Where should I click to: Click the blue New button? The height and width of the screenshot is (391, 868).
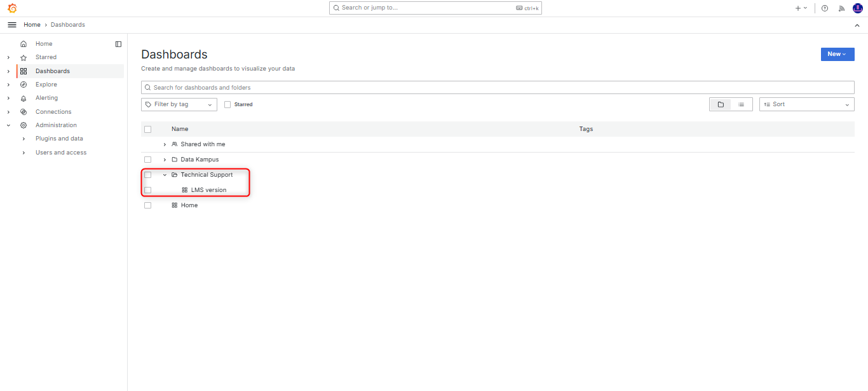[837, 54]
